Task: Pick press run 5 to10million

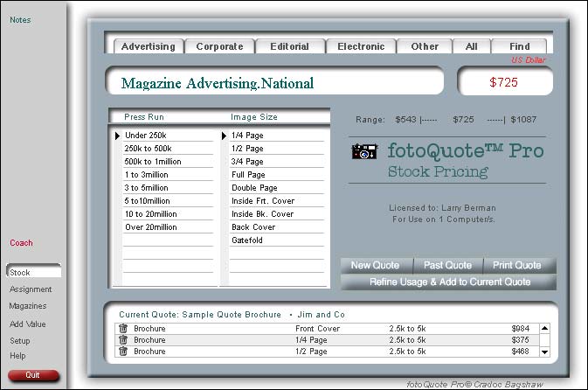Action: pos(168,201)
